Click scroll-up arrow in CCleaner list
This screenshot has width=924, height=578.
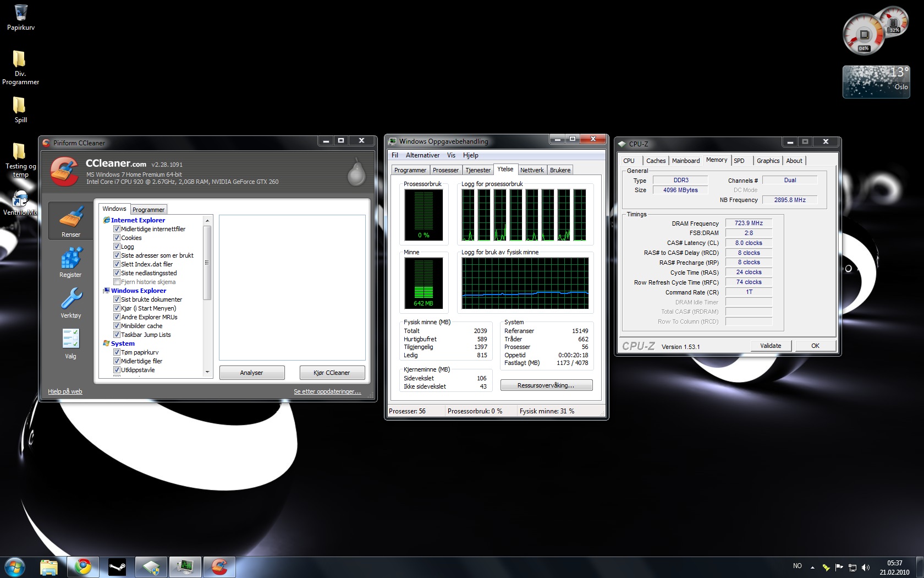207,220
